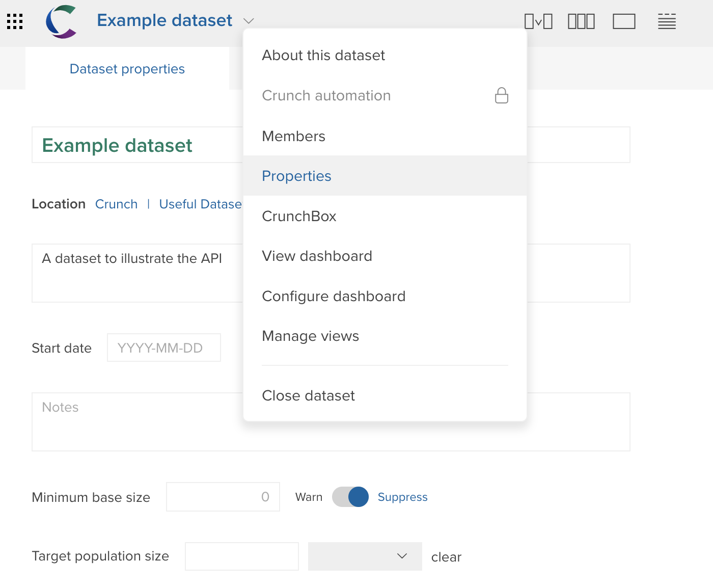Switch to the expanded single-card view icon
The width and height of the screenshot is (713, 588).
[624, 21]
